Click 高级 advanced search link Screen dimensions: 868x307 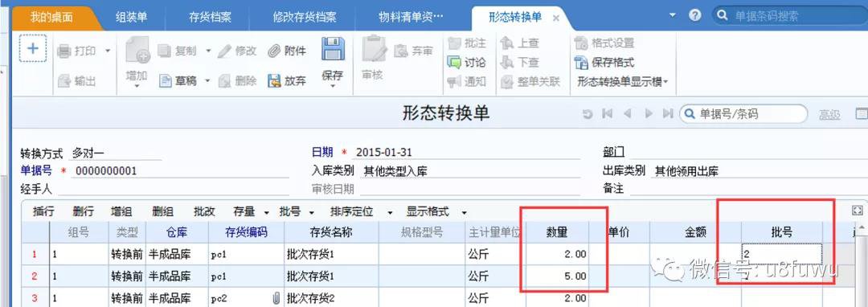[x=829, y=114]
